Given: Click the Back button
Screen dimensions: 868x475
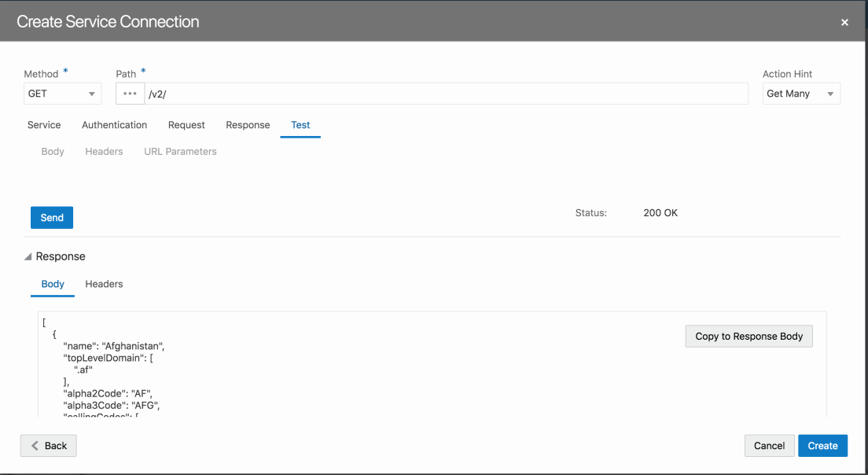Looking at the screenshot, I should [49, 446].
